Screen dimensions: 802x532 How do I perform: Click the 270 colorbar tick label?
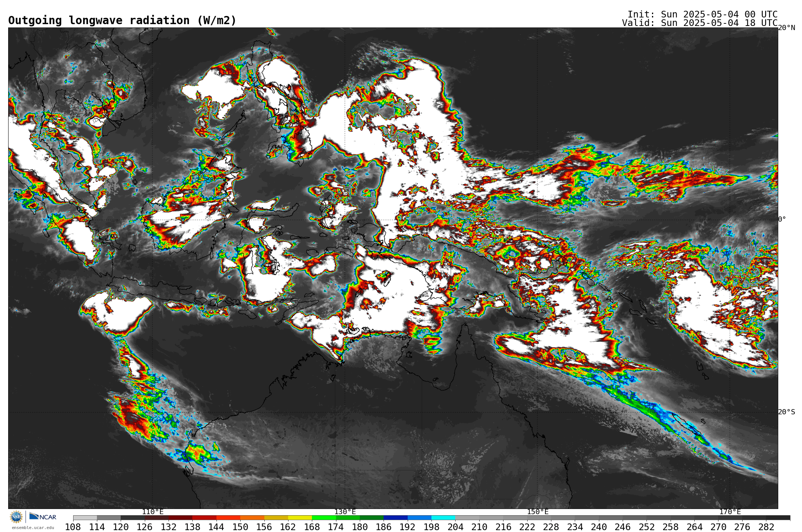(x=718, y=527)
